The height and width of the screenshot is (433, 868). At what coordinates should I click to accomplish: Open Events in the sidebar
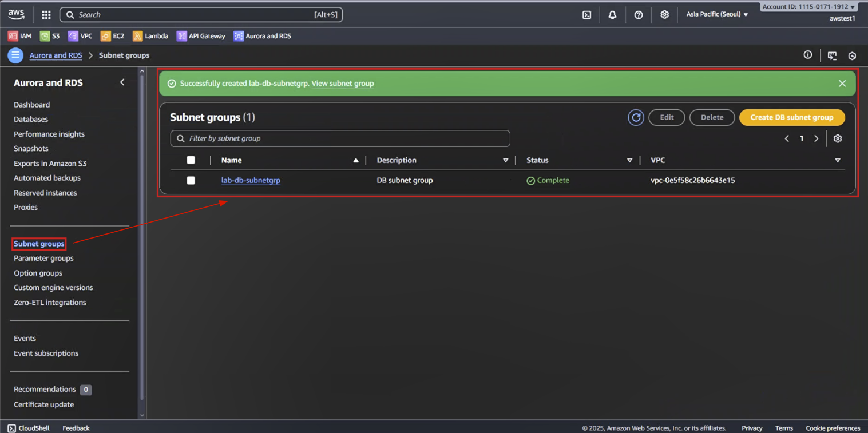(25, 338)
